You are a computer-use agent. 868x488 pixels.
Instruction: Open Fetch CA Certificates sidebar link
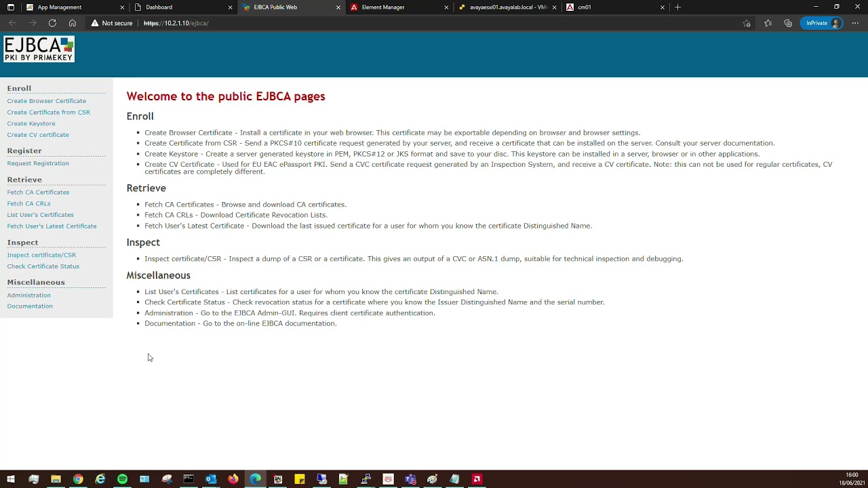38,192
